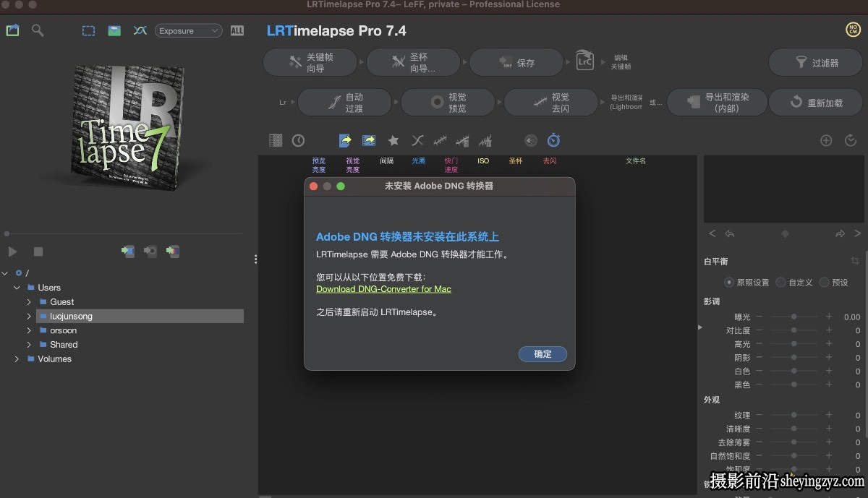This screenshot has height=498, width=868.
Task: Click the NO CM badge icon
Action: click(x=853, y=30)
